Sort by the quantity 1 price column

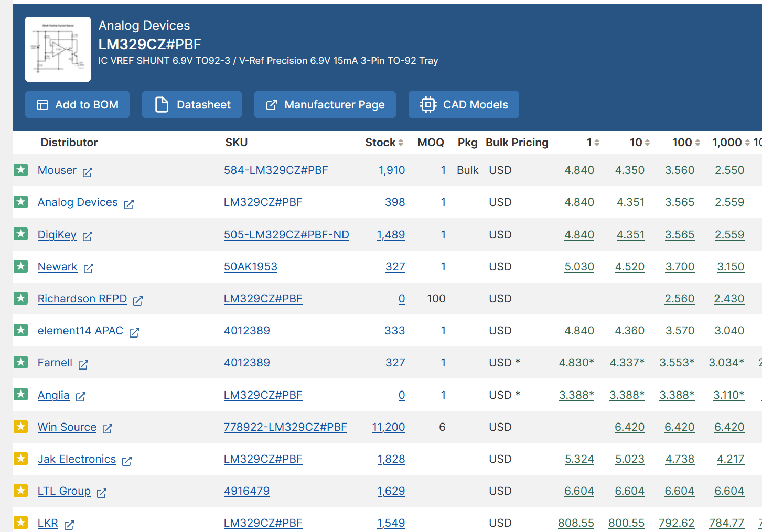(597, 143)
